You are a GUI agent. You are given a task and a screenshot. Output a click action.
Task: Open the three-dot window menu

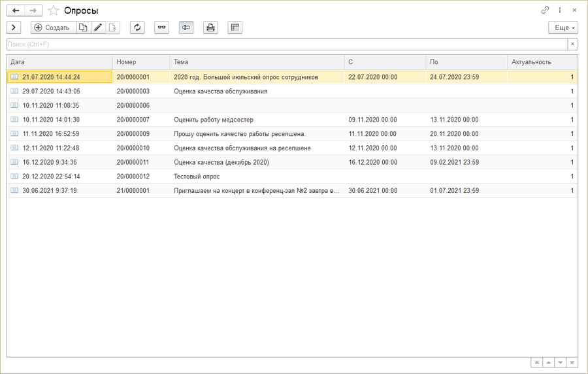click(x=560, y=10)
